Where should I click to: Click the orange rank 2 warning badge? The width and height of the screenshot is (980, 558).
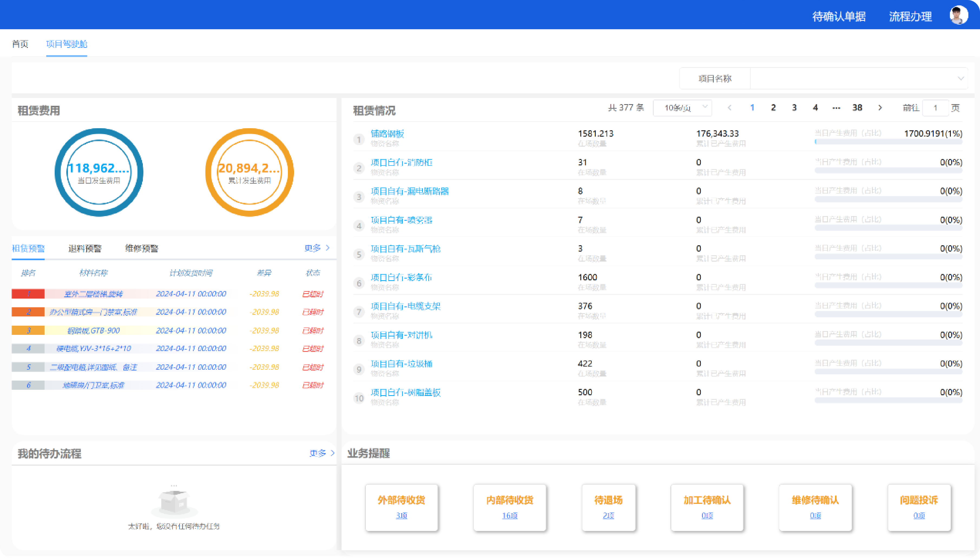(28, 312)
